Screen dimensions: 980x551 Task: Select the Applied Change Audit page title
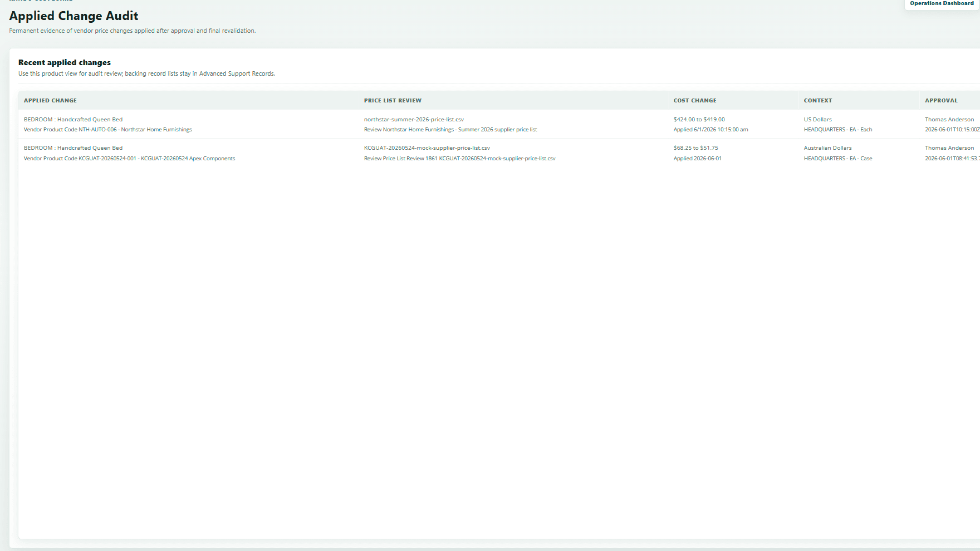pos(73,16)
